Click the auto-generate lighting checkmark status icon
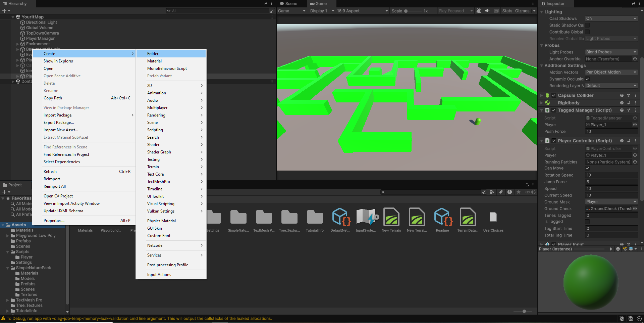 [639, 319]
